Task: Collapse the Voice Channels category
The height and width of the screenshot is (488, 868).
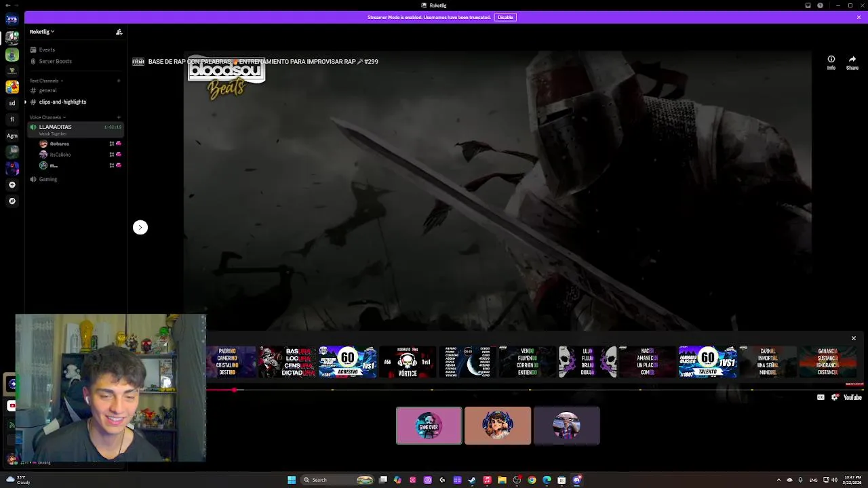Action: [x=47, y=117]
